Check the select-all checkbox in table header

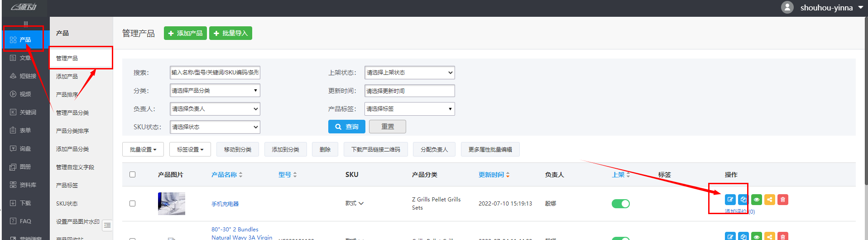click(132, 175)
